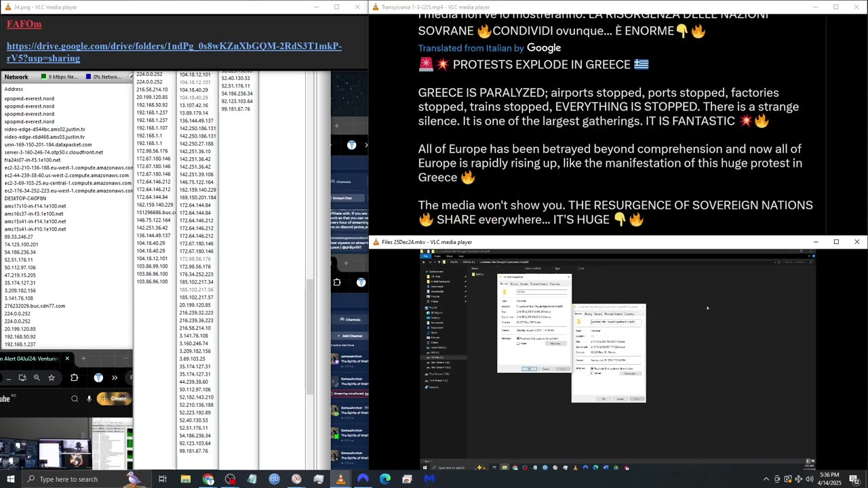This screenshot has height=488, width=868.
Task: Open Microsoft Edge from the taskbar
Action: (x=385, y=479)
